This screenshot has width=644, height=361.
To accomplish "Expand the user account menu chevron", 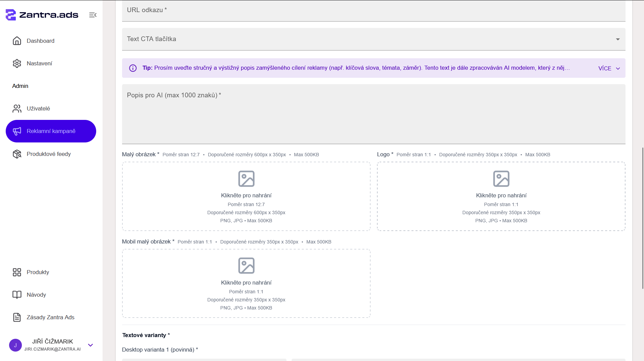I will [x=90, y=345].
